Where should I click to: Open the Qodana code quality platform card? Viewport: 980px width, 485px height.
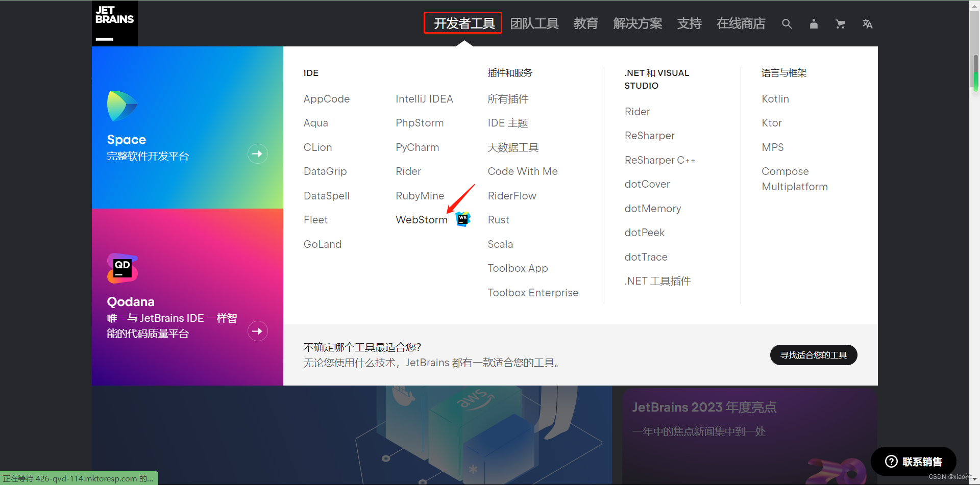coord(187,297)
